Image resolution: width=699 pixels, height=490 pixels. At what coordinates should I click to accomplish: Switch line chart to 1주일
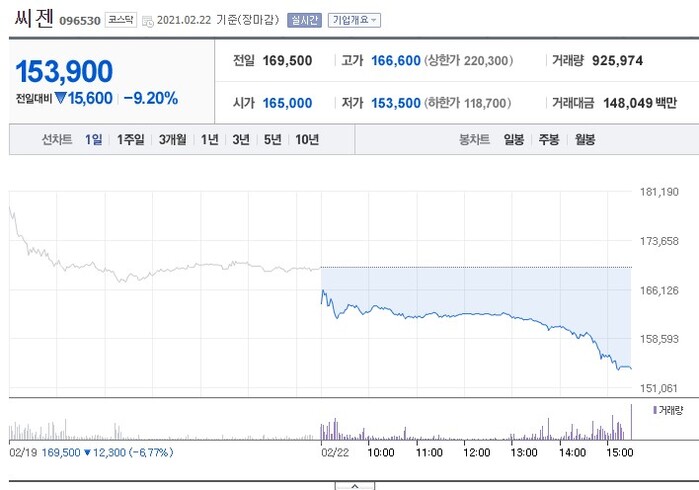tap(130, 140)
